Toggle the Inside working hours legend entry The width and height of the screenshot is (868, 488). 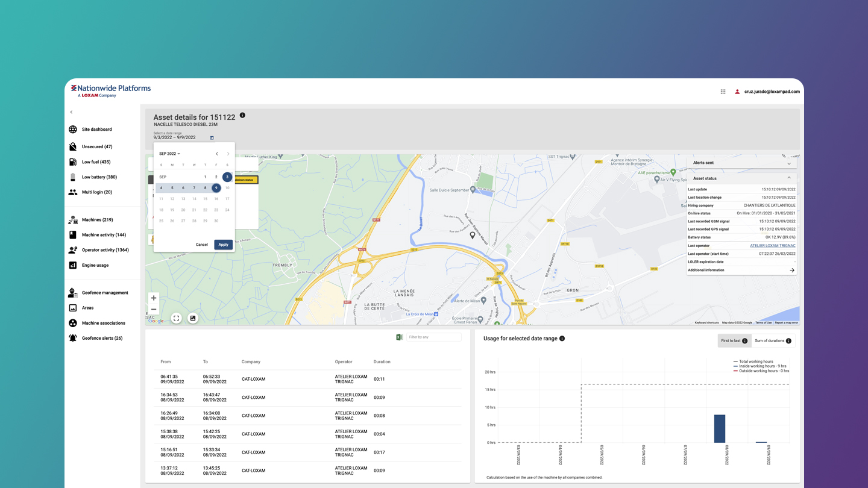(x=759, y=366)
